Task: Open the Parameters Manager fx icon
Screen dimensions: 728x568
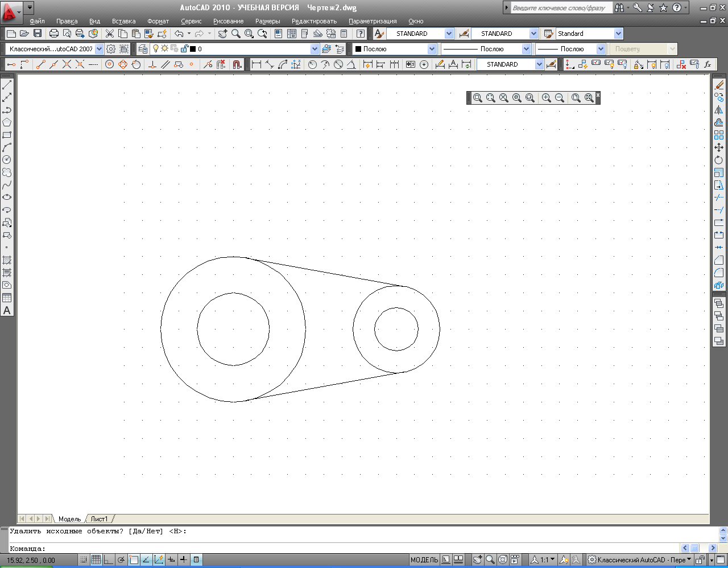Action: click(x=708, y=64)
